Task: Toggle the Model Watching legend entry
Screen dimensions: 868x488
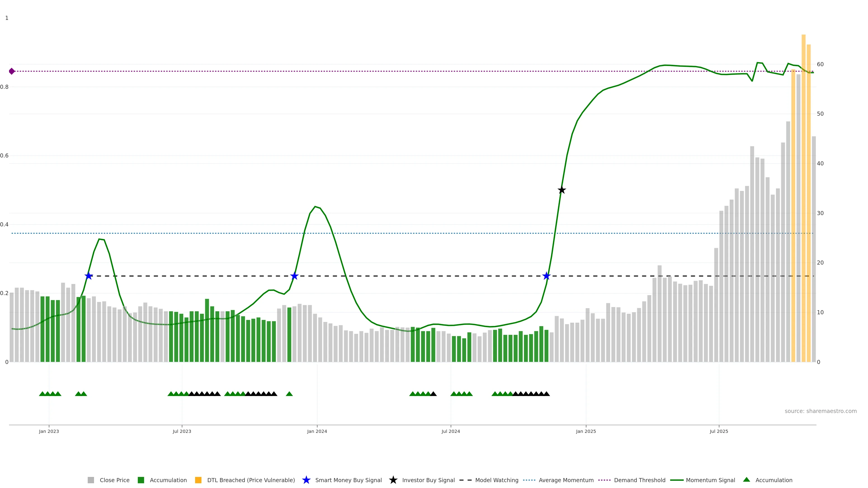Action: 496,480
